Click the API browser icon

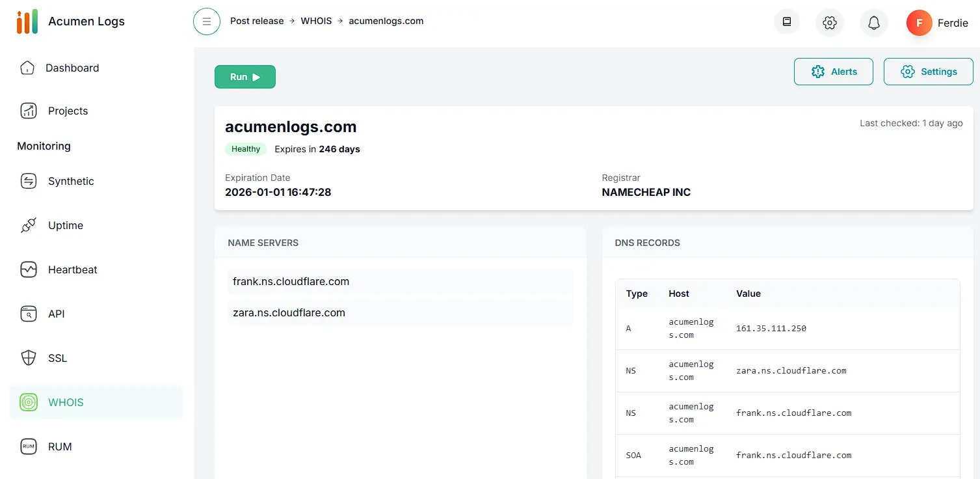pos(29,314)
